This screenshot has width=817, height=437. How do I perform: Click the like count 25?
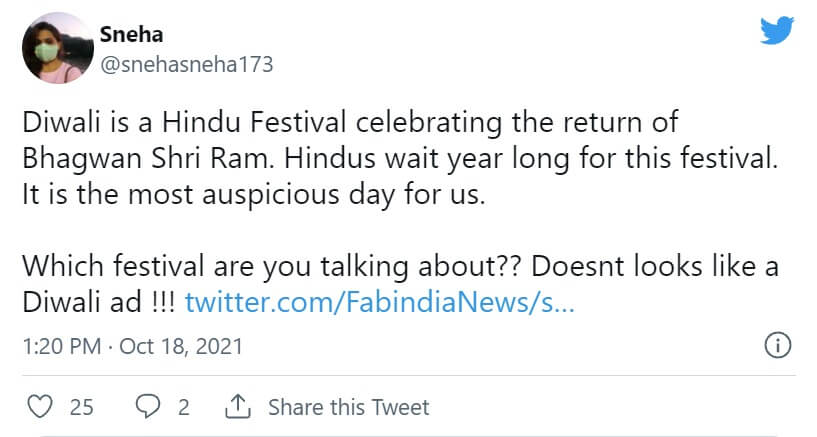tap(82, 407)
